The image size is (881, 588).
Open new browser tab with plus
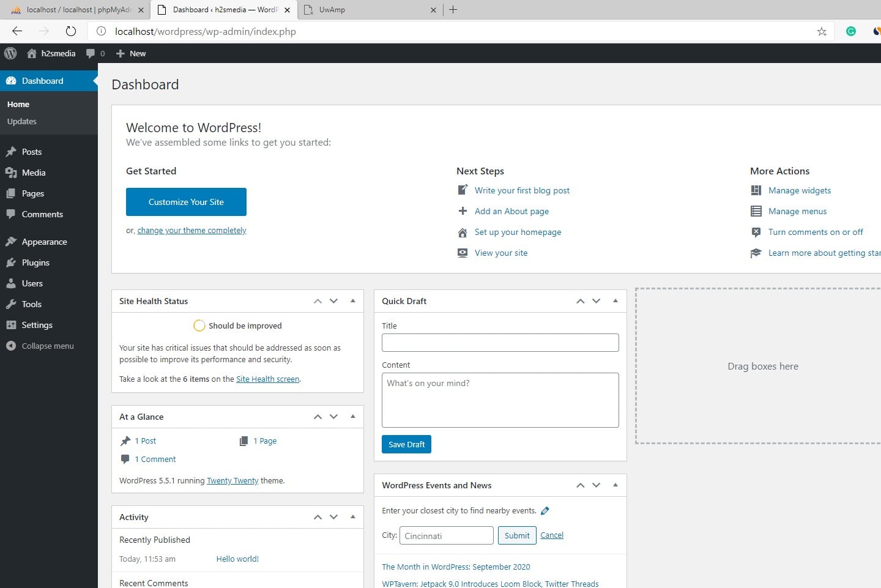pos(453,10)
